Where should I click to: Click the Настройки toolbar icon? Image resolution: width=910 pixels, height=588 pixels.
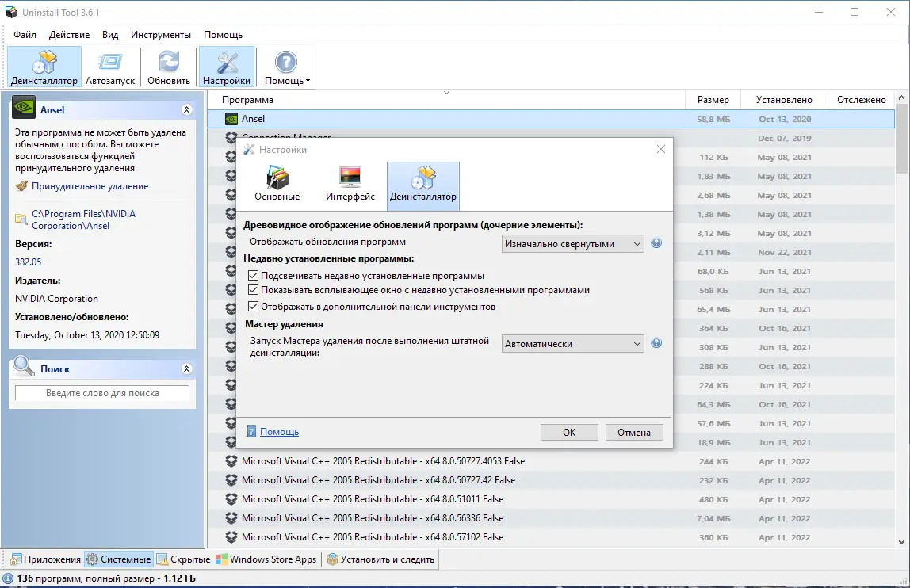pos(227,67)
